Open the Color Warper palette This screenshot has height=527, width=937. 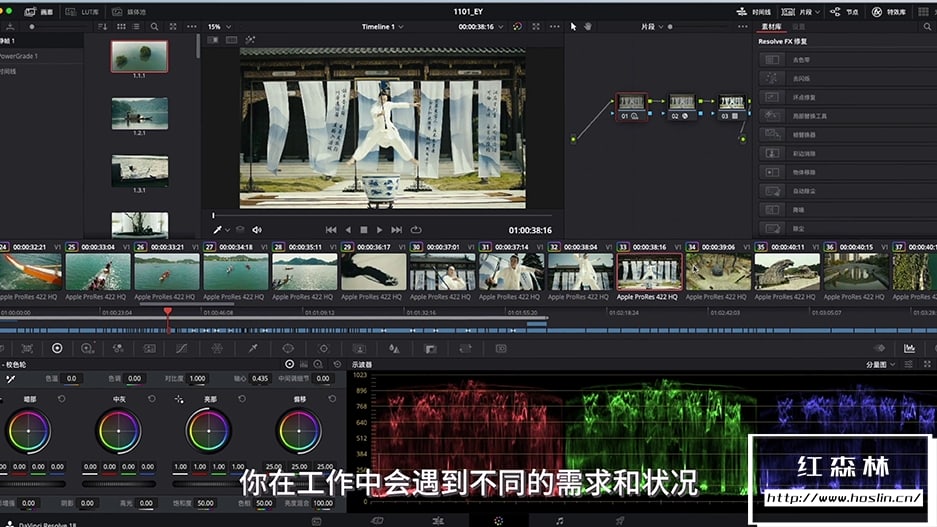217,348
